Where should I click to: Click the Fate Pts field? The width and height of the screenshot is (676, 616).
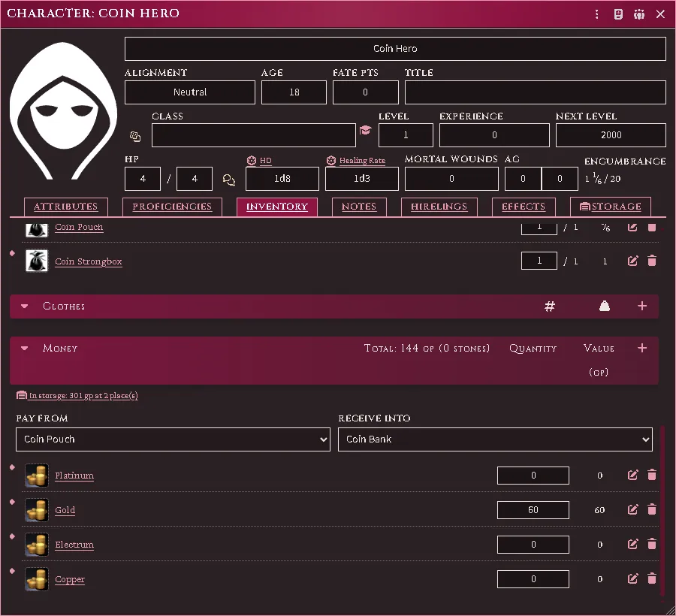pos(365,92)
